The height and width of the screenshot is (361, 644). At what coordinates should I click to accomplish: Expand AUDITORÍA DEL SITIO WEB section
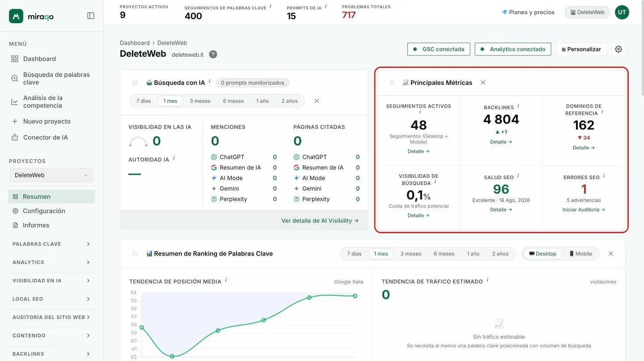coord(51,317)
